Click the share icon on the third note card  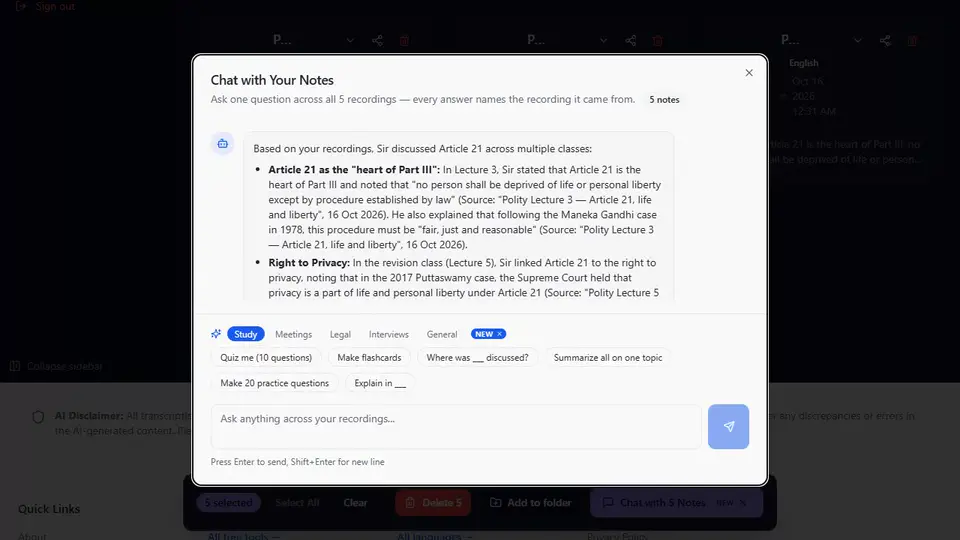[885, 40]
